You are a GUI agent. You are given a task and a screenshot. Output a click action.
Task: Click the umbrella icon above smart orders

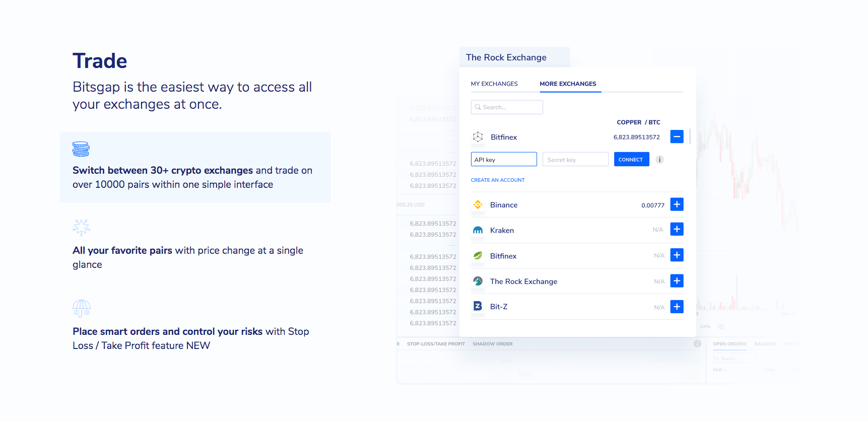82,308
